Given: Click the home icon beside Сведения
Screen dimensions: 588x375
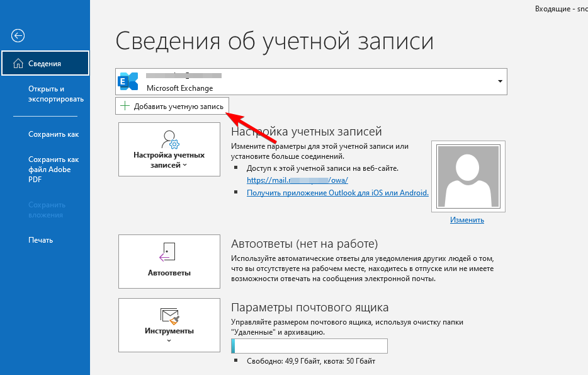Looking at the screenshot, I should [17, 64].
